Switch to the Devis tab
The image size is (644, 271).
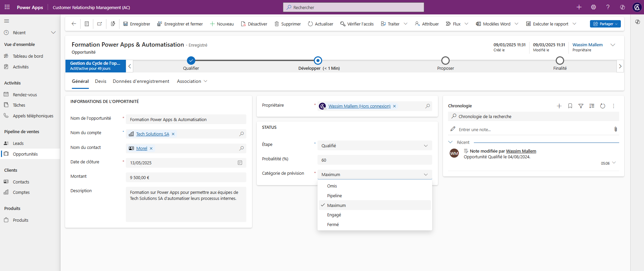(x=100, y=81)
